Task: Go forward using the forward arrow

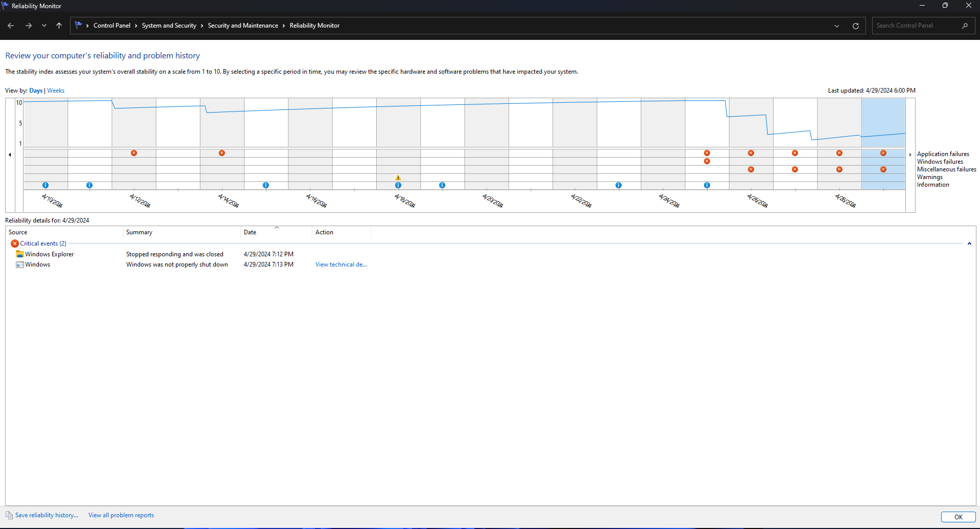Action: click(x=29, y=26)
